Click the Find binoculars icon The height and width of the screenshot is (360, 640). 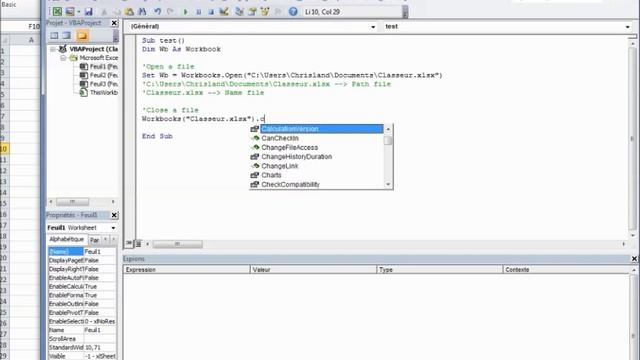tap(142, 11)
